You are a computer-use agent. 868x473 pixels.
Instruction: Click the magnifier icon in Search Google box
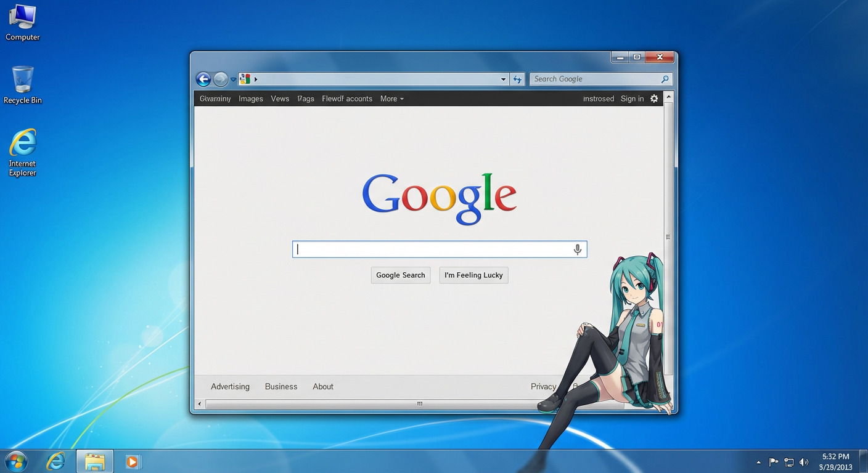click(665, 79)
